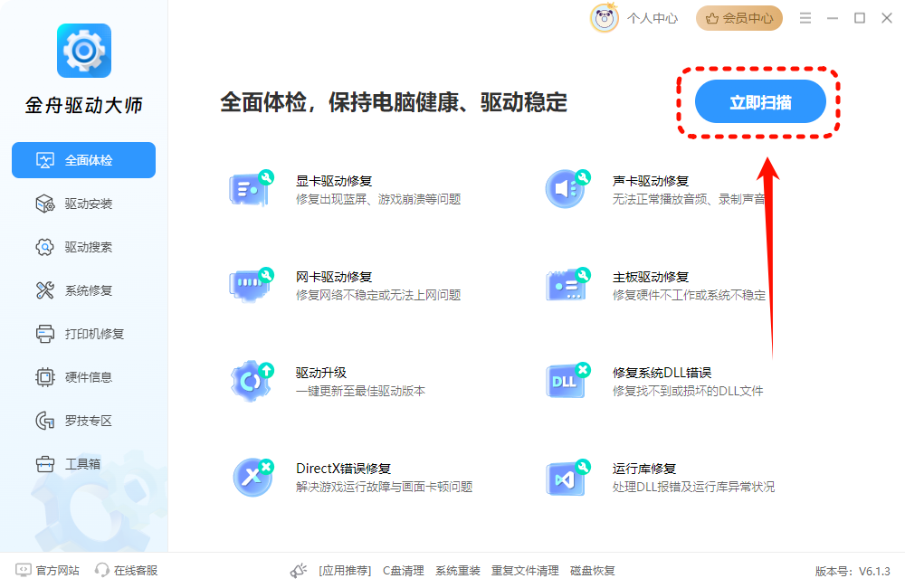Select the 全面体检 sidebar tab
The width and height of the screenshot is (905, 588).
click(x=83, y=160)
